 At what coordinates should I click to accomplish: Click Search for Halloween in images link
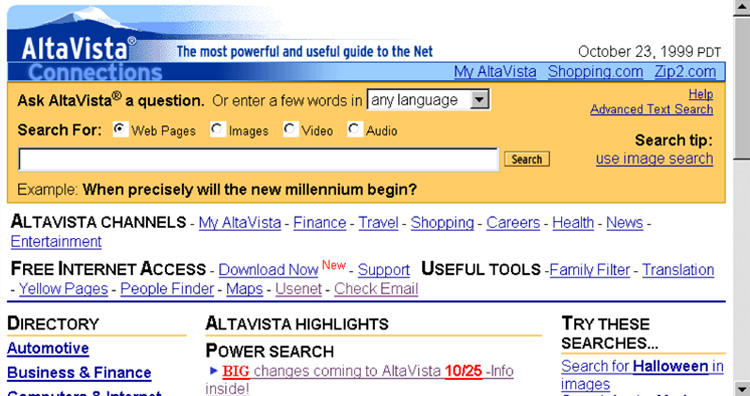point(642,375)
